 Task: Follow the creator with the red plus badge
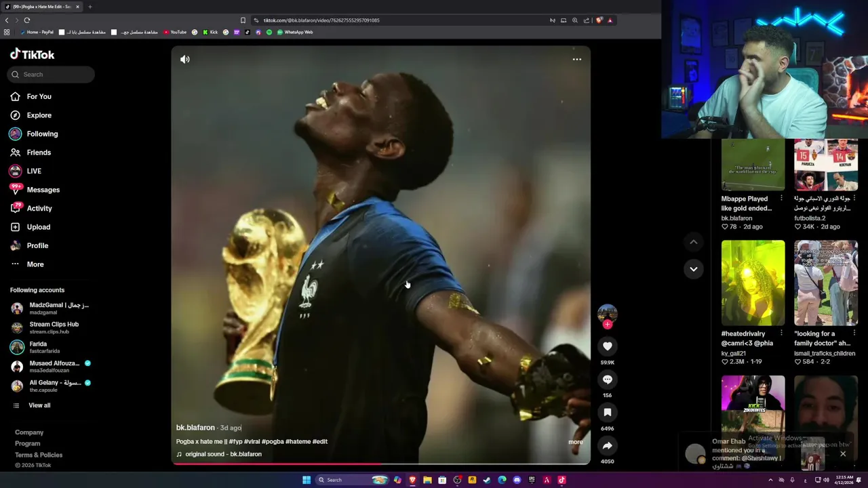click(608, 325)
